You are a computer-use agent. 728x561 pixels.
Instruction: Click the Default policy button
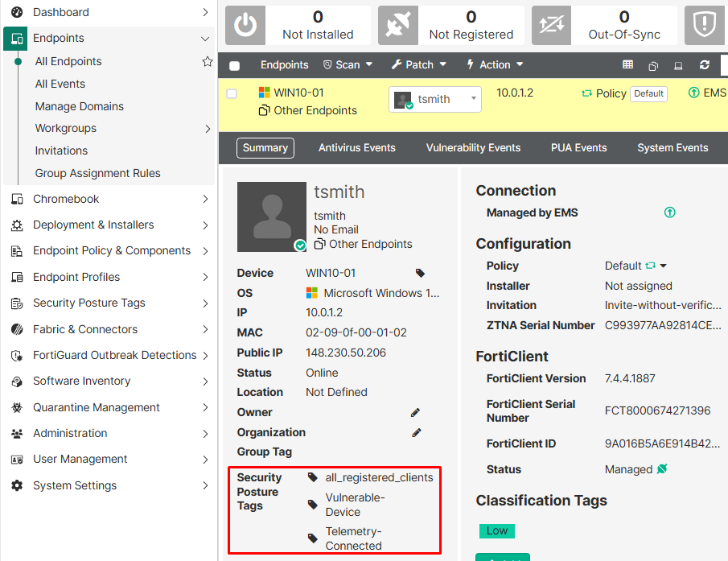(x=648, y=93)
